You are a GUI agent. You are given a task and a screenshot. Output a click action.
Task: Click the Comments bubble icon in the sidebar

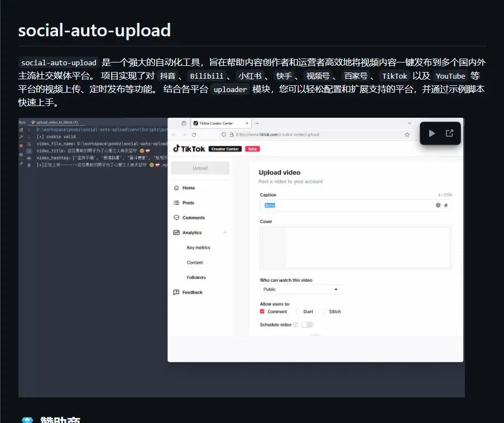pyautogui.click(x=176, y=218)
